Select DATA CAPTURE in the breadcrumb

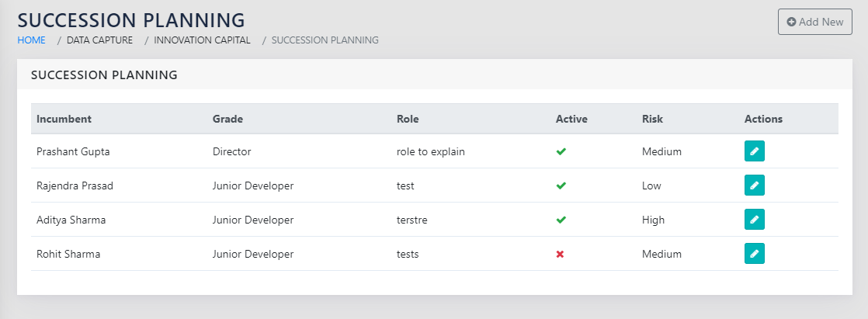pyautogui.click(x=99, y=40)
